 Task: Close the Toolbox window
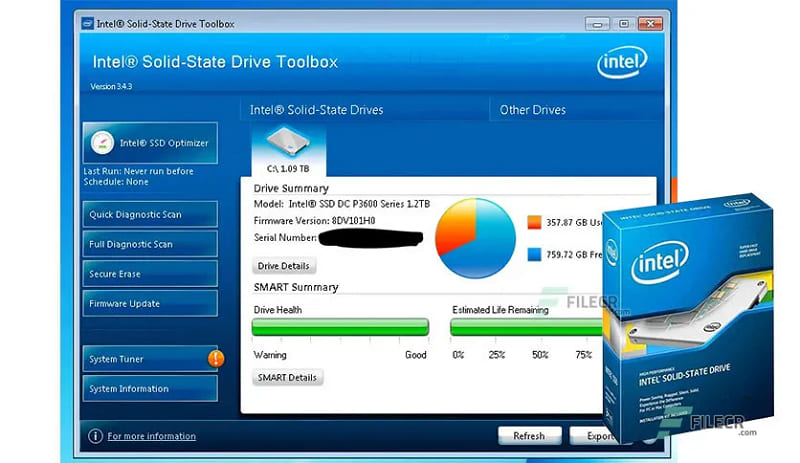pos(650,23)
